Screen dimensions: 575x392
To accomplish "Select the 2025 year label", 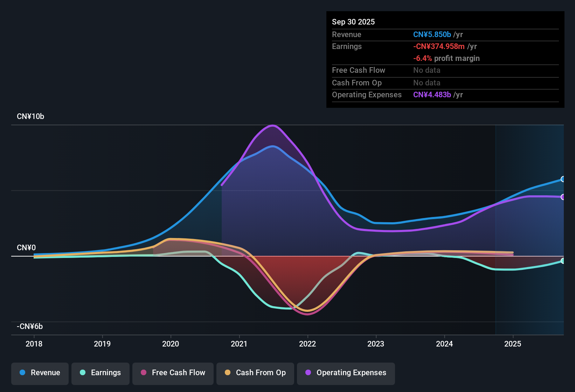I will pyautogui.click(x=513, y=344).
